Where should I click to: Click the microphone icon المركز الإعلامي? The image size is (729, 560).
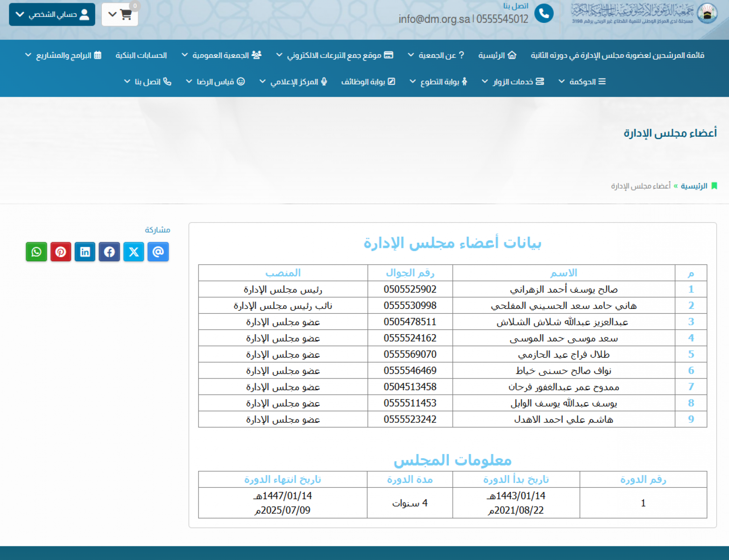(324, 82)
